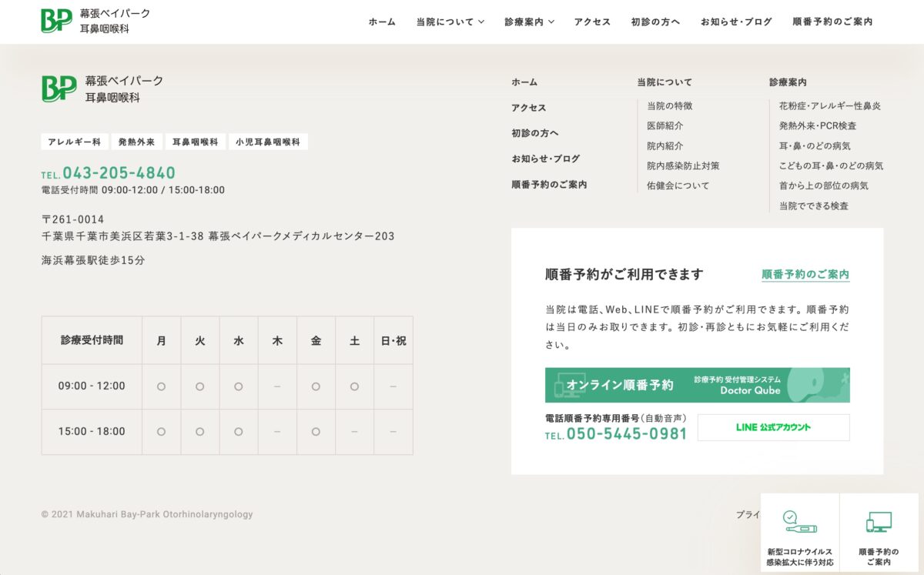Open アクセス in the top navigation

coord(592,22)
